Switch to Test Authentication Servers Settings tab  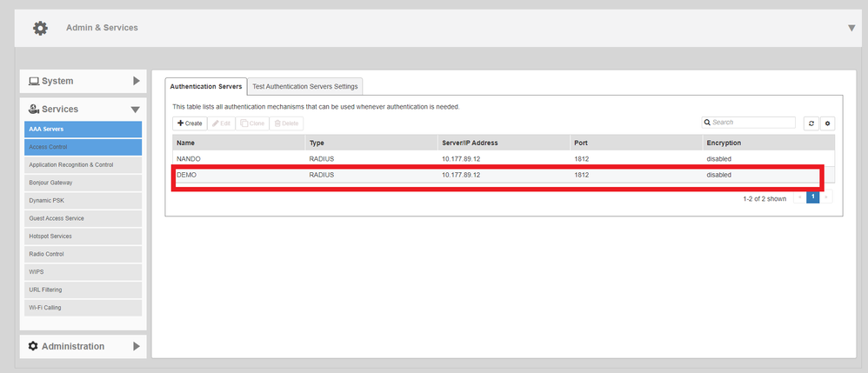tap(304, 86)
